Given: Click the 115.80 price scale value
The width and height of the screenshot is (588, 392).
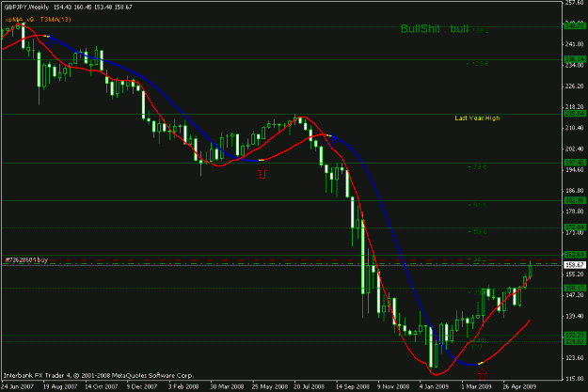Looking at the screenshot, I should pyautogui.click(x=575, y=379).
